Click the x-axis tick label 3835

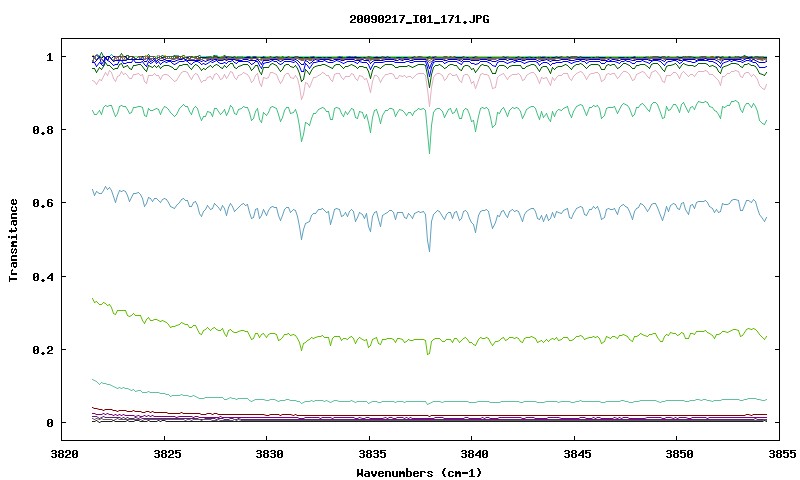372,454
